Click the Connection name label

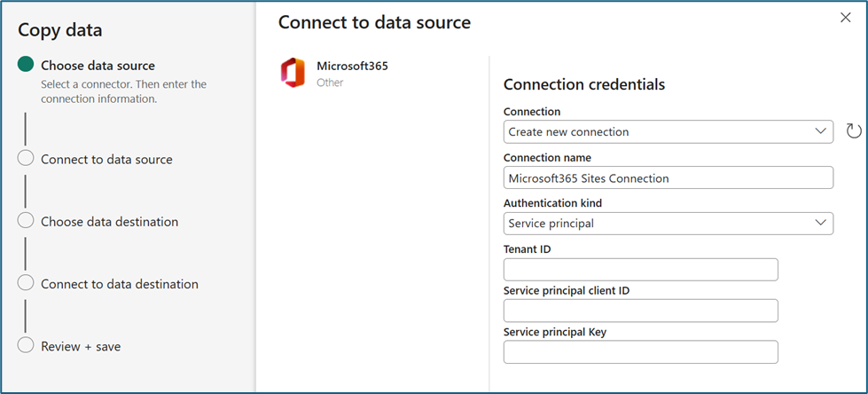click(547, 158)
